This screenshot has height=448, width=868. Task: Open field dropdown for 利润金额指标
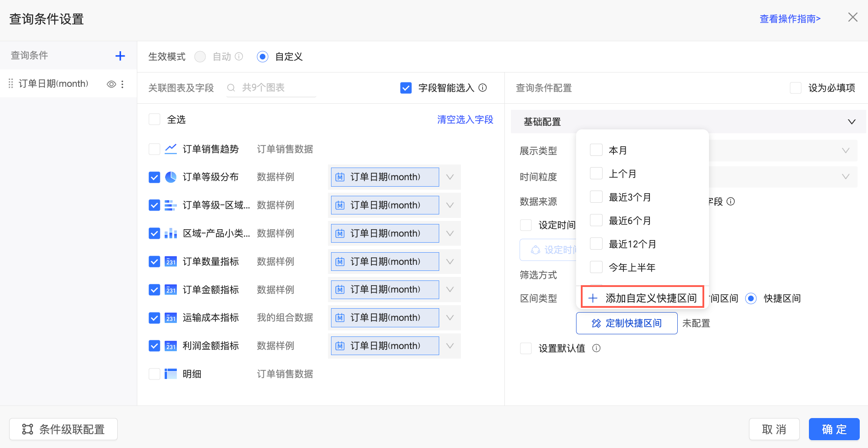[x=450, y=346]
